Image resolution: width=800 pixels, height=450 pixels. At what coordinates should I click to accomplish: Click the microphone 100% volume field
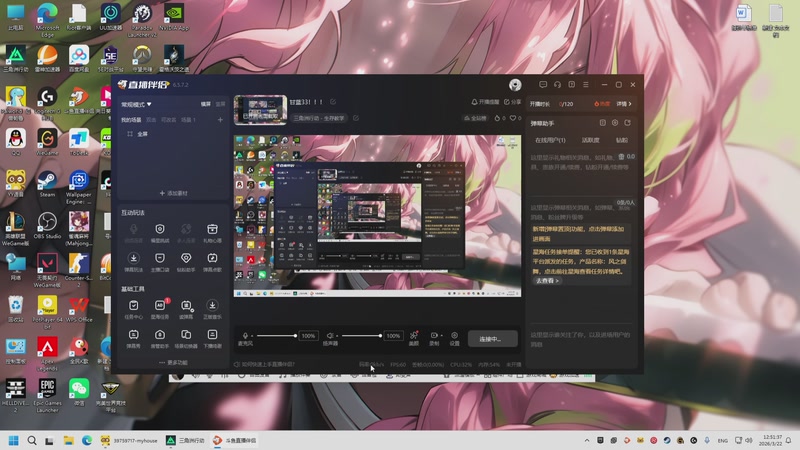(308, 336)
